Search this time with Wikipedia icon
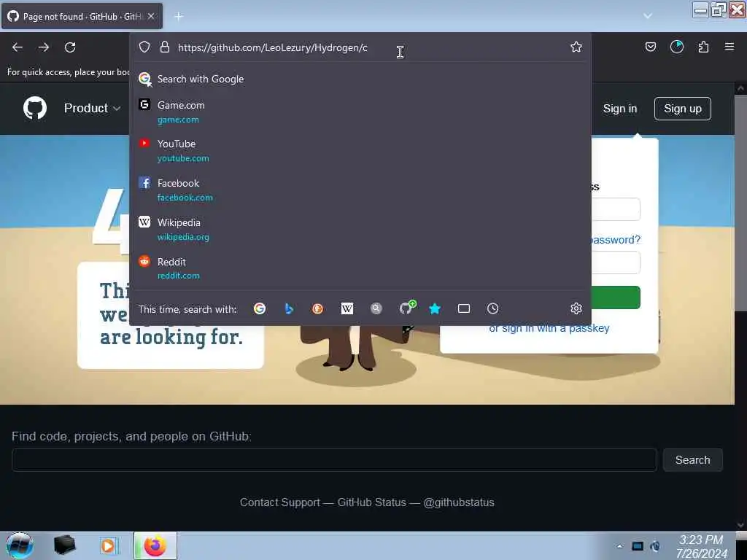The image size is (747, 560). [347, 308]
